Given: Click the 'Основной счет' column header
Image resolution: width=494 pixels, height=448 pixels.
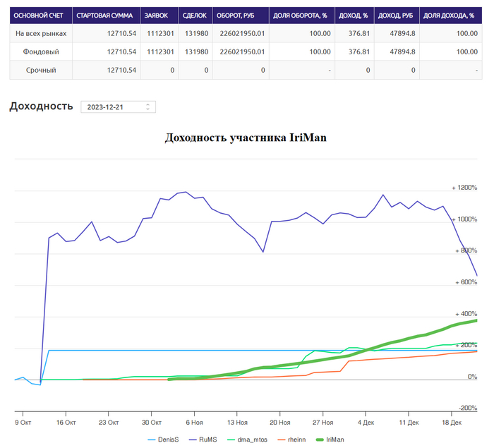Looking at the screenshot, I should [39, 16].
